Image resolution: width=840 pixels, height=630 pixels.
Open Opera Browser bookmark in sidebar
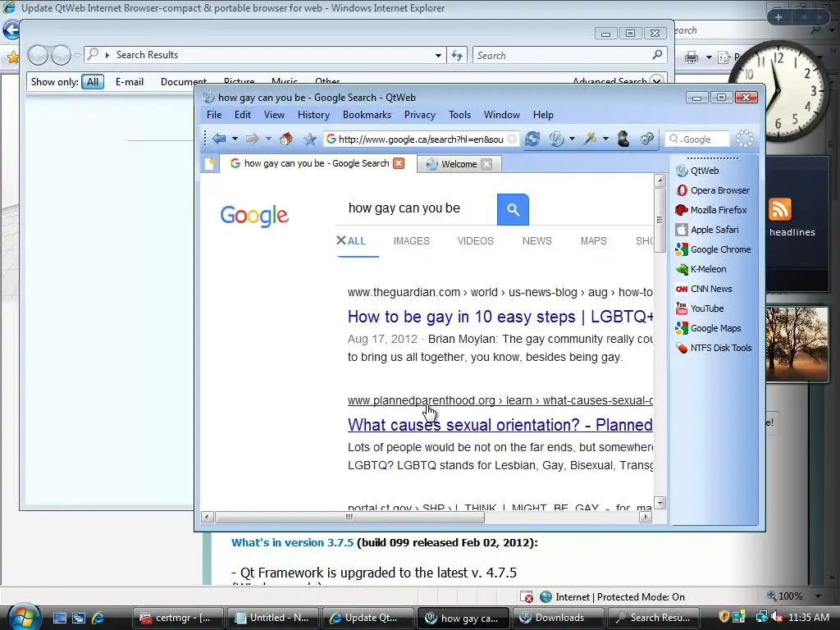point(713,190)
